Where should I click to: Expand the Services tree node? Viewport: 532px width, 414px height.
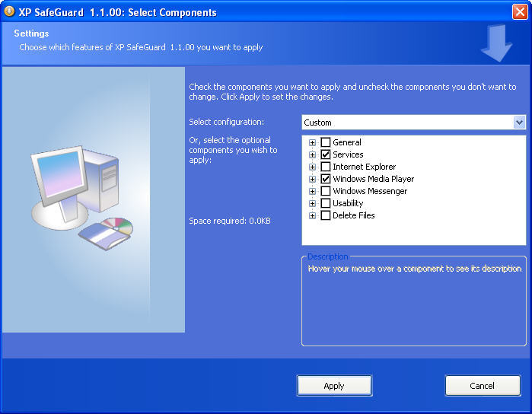pyautogui.click(x=312, y=154)
